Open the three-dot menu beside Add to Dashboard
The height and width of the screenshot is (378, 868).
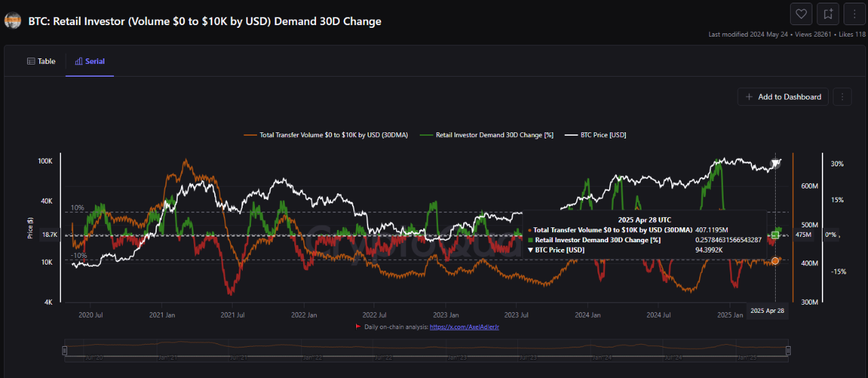pyautogui.click(x=842, y=97)
